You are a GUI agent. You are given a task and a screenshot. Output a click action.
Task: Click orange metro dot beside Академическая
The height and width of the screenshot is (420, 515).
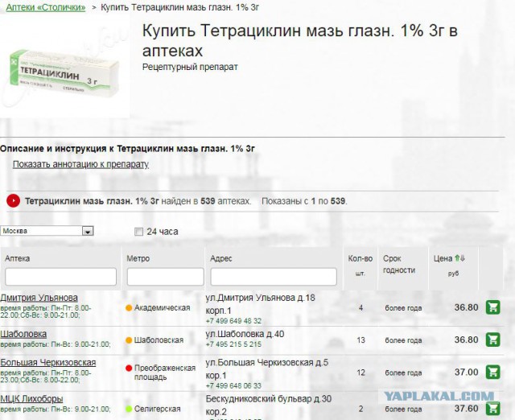(129, 307)
